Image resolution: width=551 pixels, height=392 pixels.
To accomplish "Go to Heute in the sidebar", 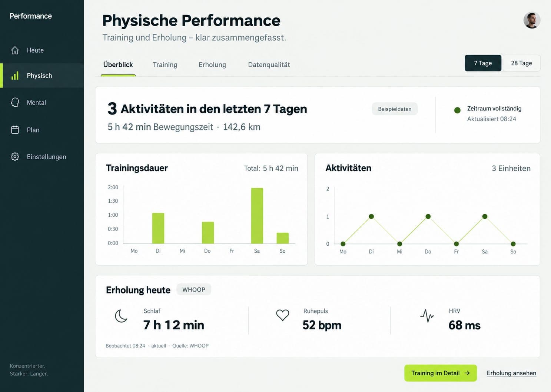I will tap(42, 50).
